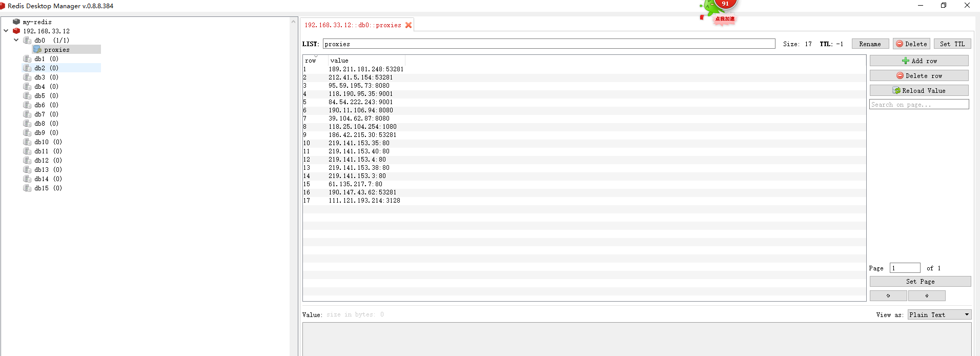This screenshot has height=356, width=980.
Task: Select row 7 value 39.104.62.87:8080
Action: (359, 118)
